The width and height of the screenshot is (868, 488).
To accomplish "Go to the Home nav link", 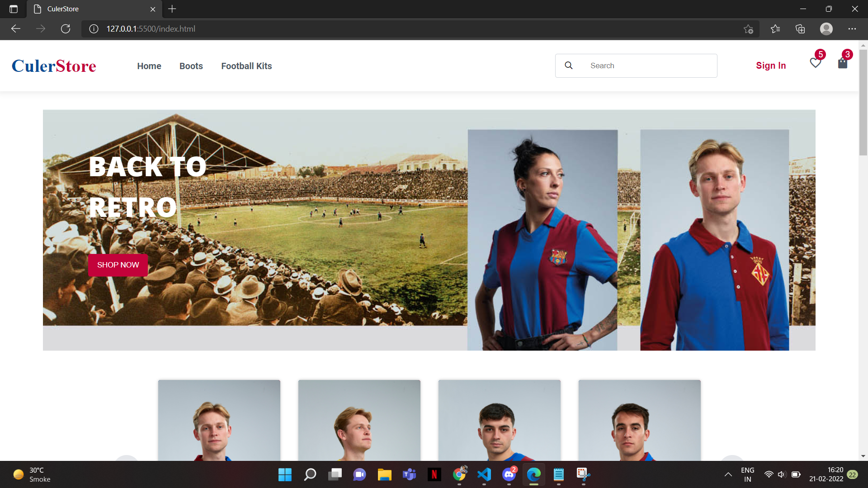I will click(149, 66).
